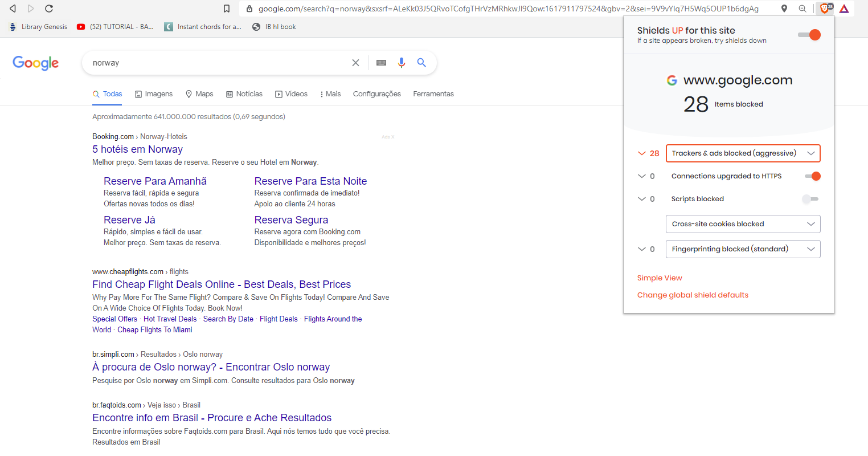Click the Special Offers sitelink
Screen dimensions: 868x456
point(114,319)
